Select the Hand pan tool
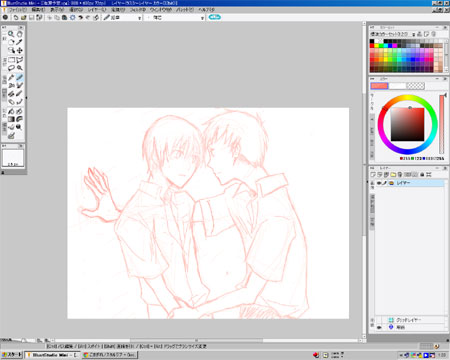450x360 pixels. (20, 34)
